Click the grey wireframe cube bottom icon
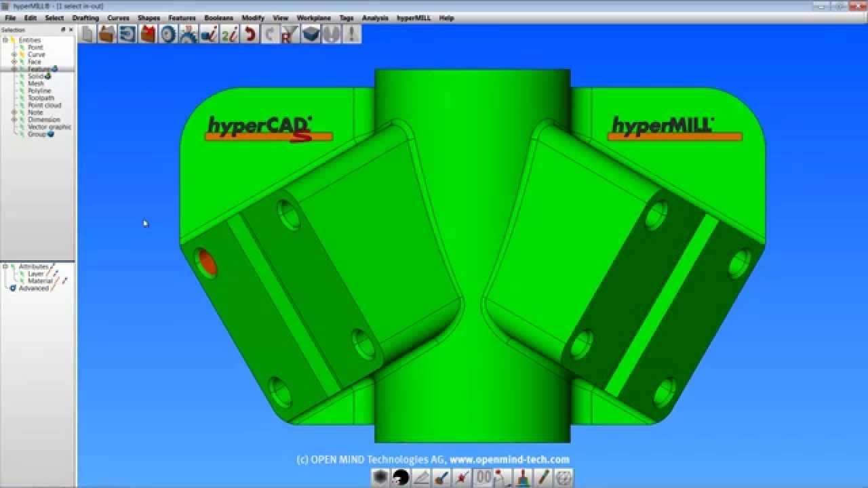868x488 pixels. (564, 477)
